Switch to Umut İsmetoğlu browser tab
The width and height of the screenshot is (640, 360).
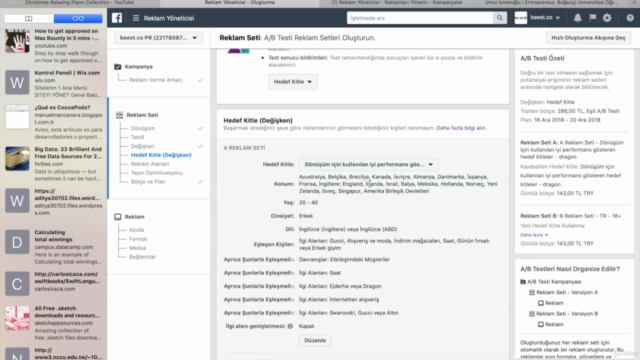551,3
